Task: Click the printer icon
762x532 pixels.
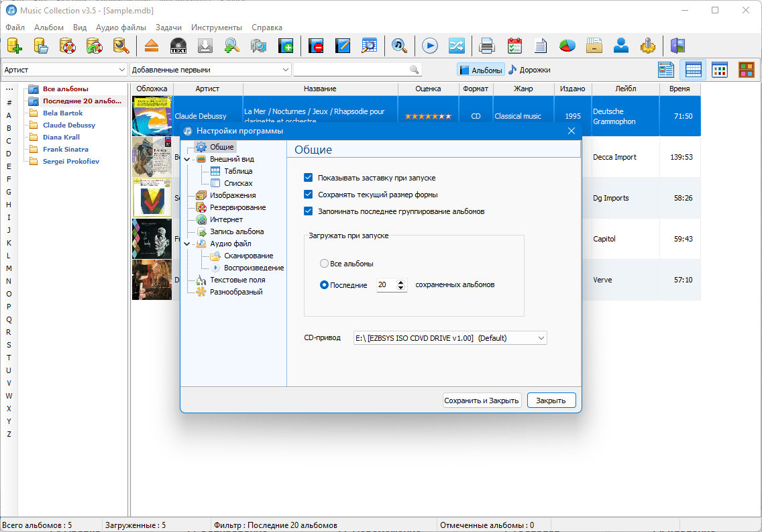Action: [x=486, y=46]
